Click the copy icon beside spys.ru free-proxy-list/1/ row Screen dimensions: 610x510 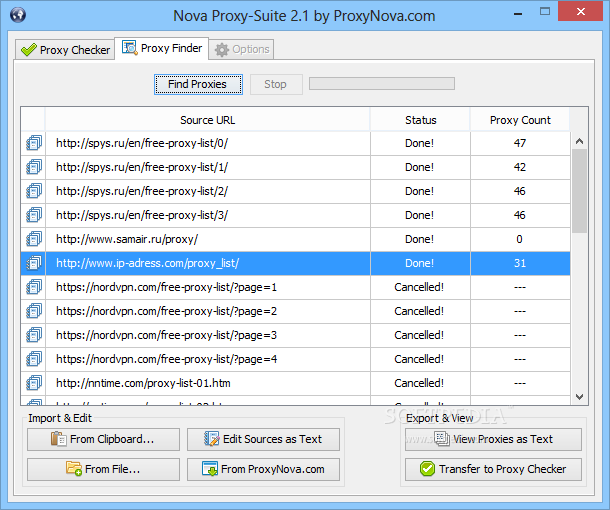(x=34, y=167)
